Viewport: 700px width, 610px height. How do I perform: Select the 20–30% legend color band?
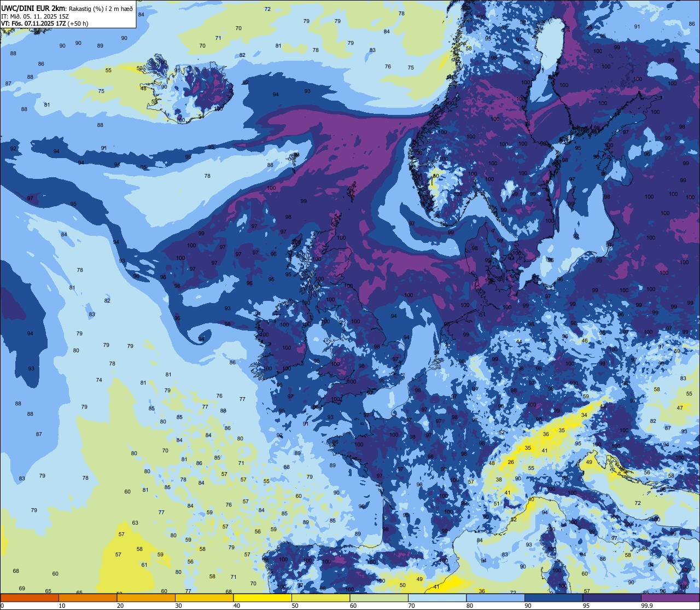146,597
